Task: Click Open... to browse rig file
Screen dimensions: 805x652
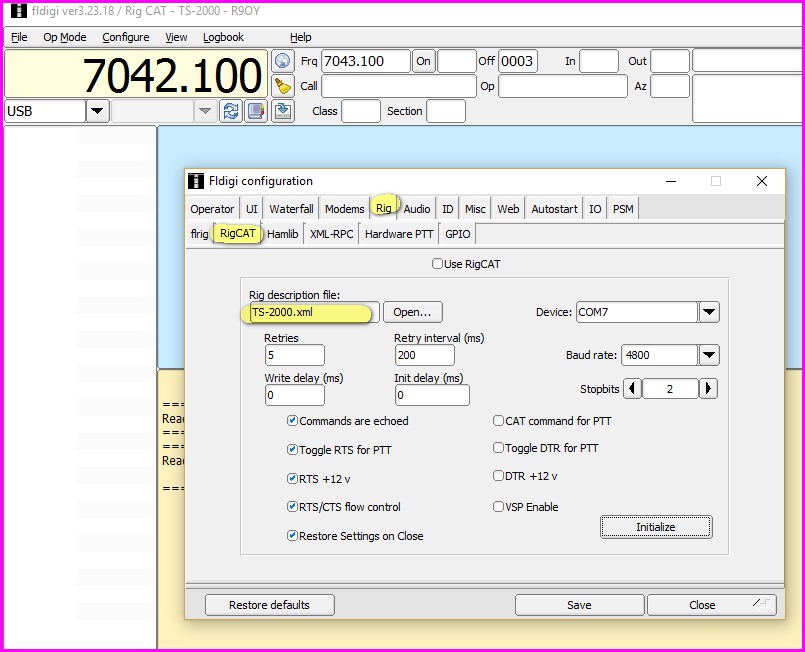Action: (x=412, y=312)
